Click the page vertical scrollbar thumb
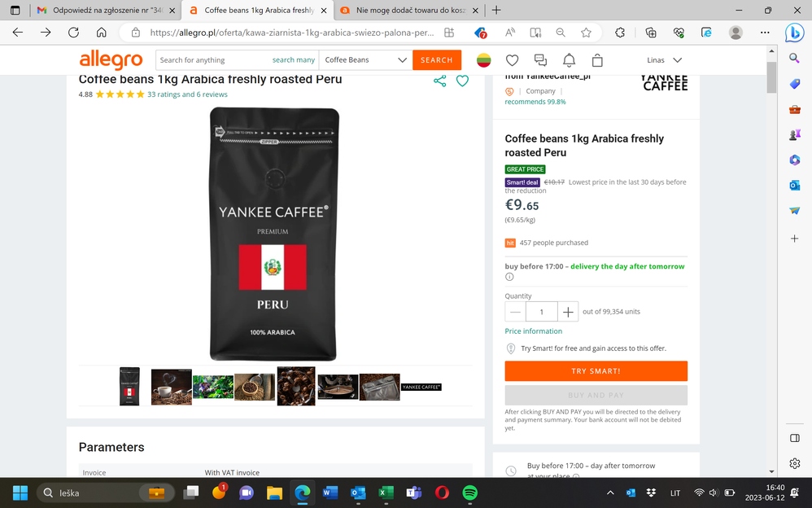This screenshot has width=812, height=508. pyautogui.click(x=771, y=77)
